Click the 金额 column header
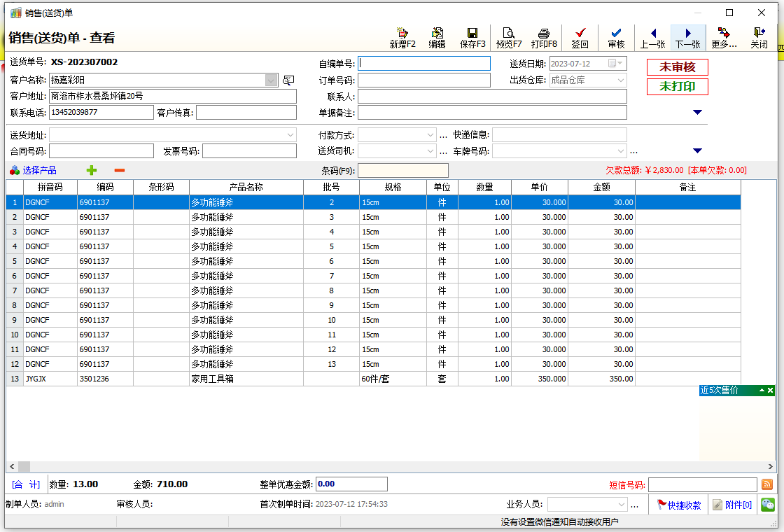Image resolution: width=784 pixels, height=532 pixels. pyautogui.click(x=601, y=187)
